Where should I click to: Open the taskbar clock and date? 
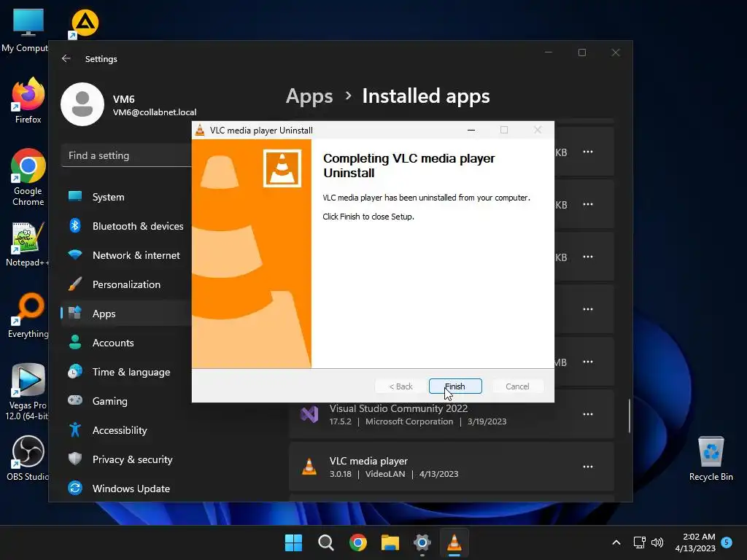click(x=695, y=542)
